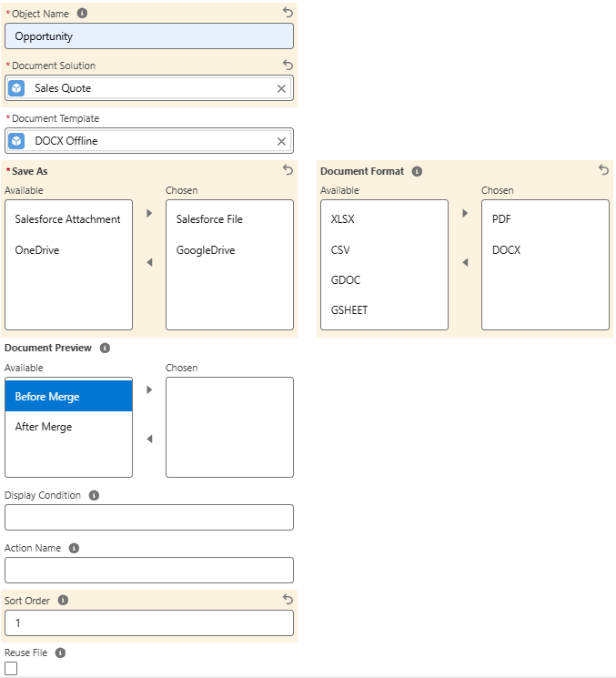Remove the DOCX Offline template selection
616x678 pixels.
pyautogui.click(x=281, y=141)
